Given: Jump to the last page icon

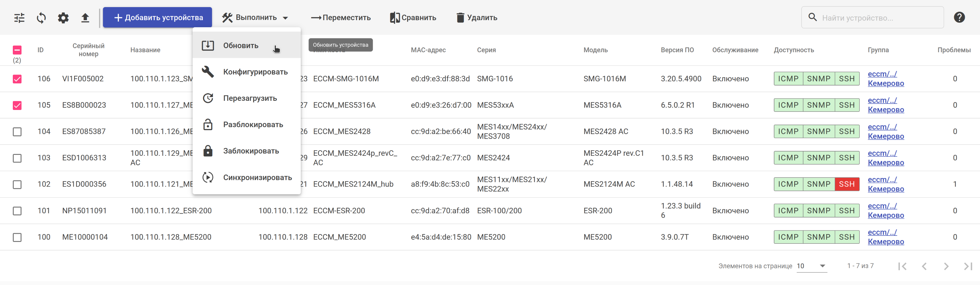Looking at the screenshot, I should pyautogui.click(x=968, y=266).
